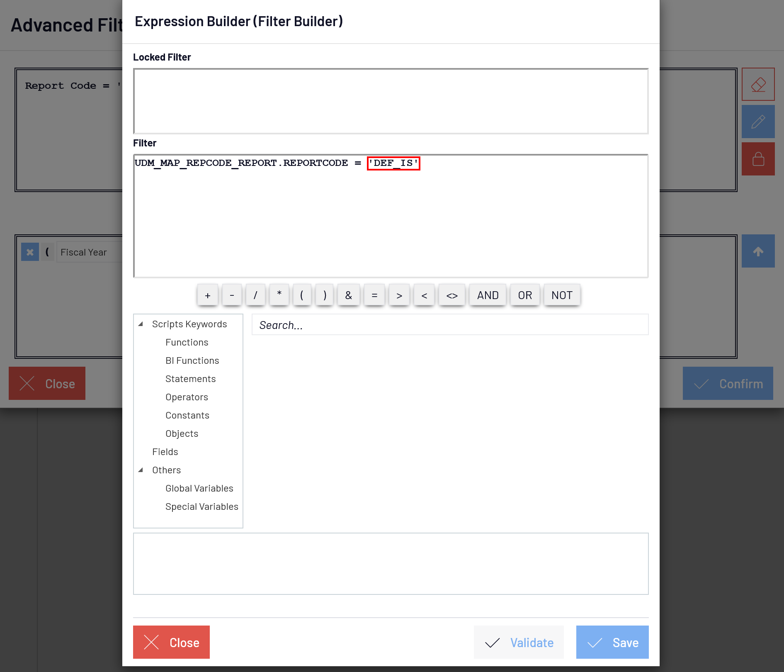
Task: Click the blue up-arrow icon
Action: 758,251
